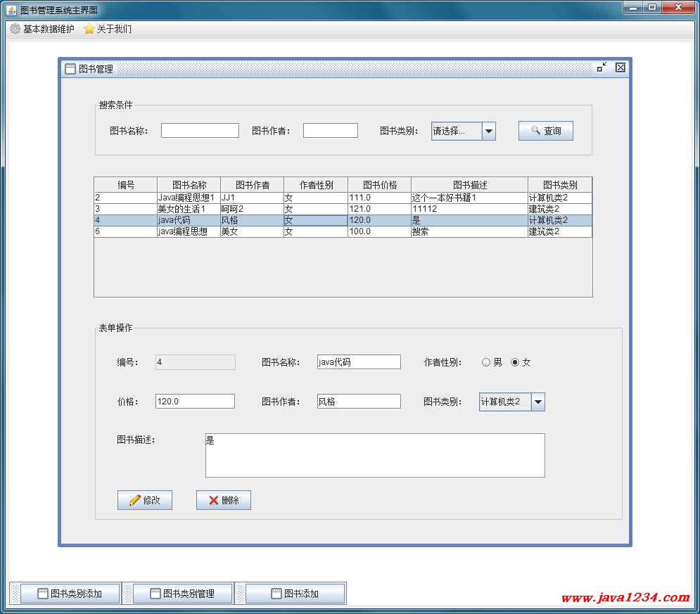Click the gear icon beside 基本数据维护
Image resolution: width=700 pixels, height=614 pixels.
15,29
